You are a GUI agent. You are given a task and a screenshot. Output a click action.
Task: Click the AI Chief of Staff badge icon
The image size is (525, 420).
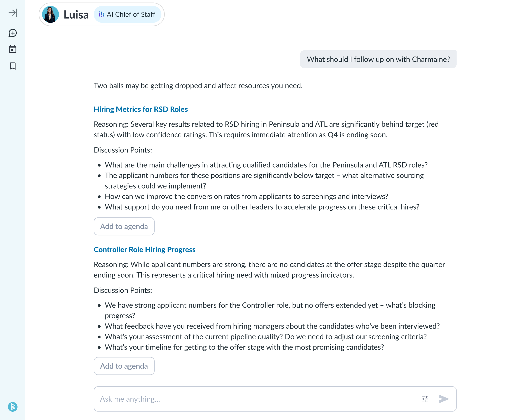click(x=102, y=14)
